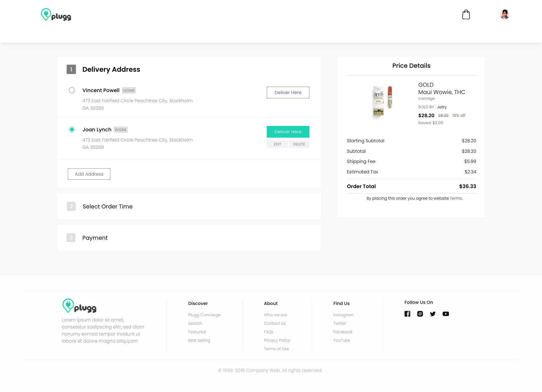Open the Contact Us link

pos(275,323)
